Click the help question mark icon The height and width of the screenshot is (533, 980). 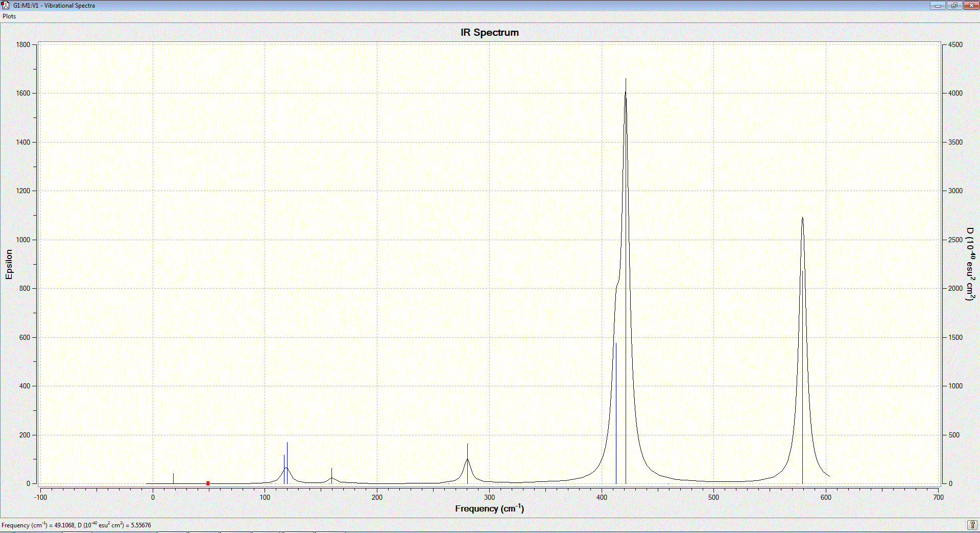[972, 525]
